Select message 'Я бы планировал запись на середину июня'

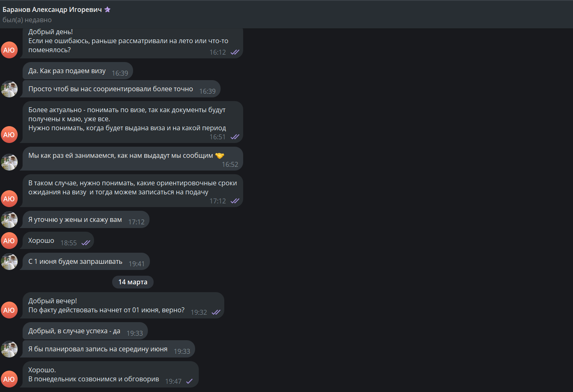[x=109, y=349]
